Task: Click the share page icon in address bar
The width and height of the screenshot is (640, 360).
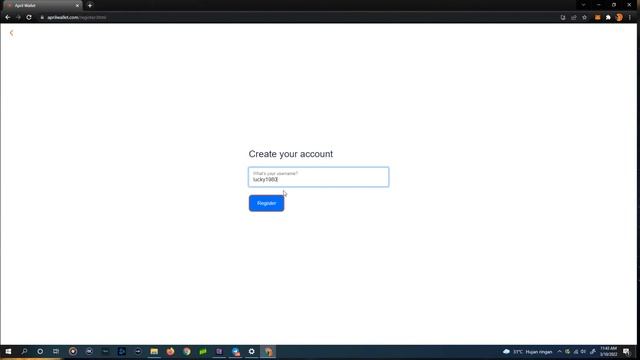Action: (573, 18)
